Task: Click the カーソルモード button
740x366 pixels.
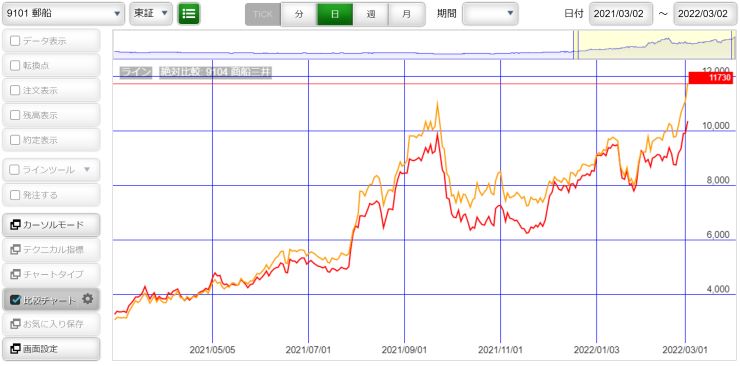Action: click(x=51, y=225)
